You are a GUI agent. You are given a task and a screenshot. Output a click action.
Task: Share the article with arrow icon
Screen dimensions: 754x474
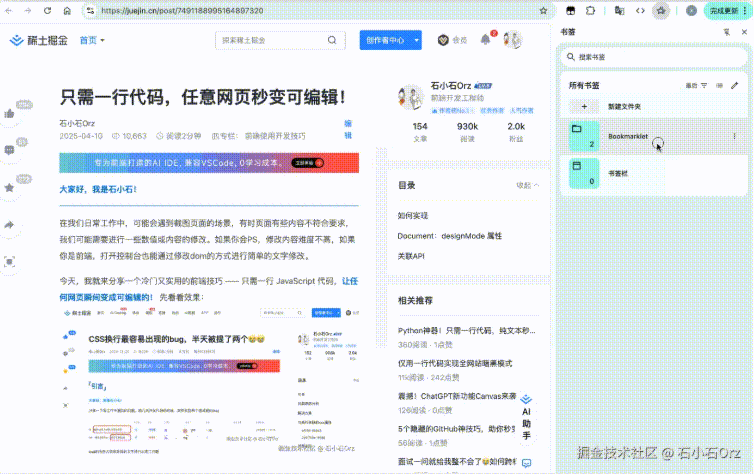[9, 225]
